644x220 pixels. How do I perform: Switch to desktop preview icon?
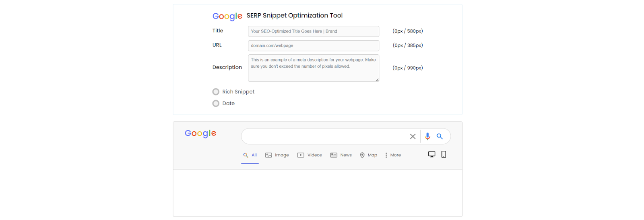(x=431, y=154)
